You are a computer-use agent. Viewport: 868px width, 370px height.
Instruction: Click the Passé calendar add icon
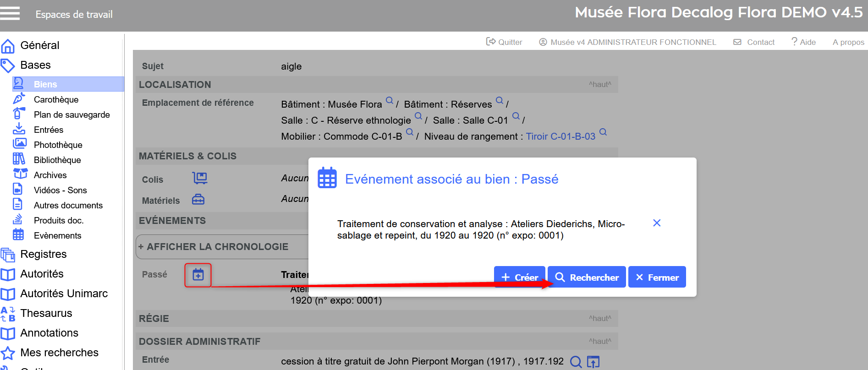click(x=198, y=275)
